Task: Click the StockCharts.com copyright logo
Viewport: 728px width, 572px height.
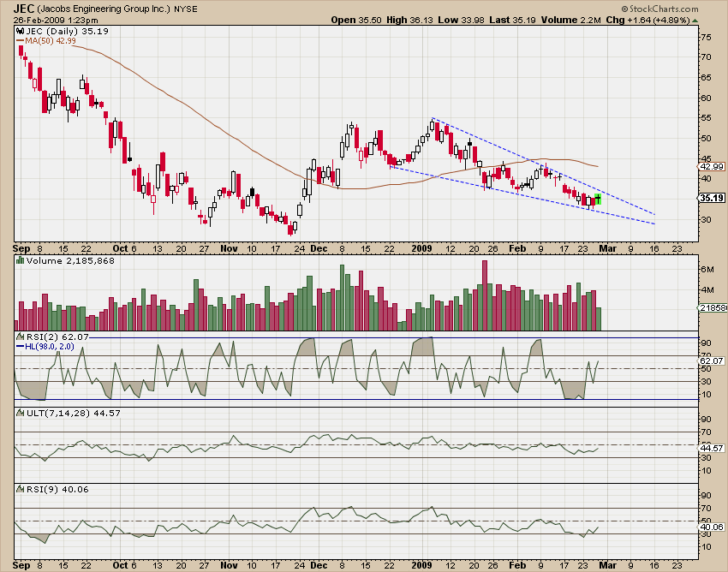Action: click(659, 9)
